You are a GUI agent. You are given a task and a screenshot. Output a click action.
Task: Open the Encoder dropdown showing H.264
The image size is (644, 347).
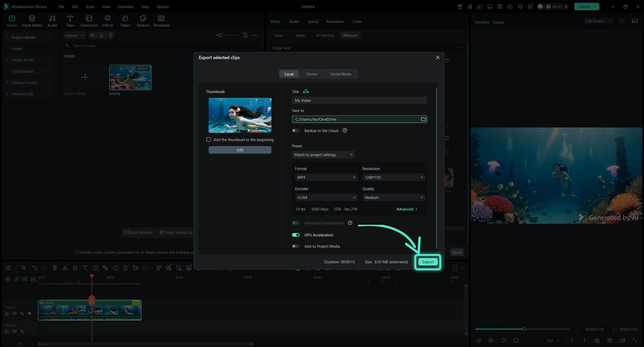(326, 197)
